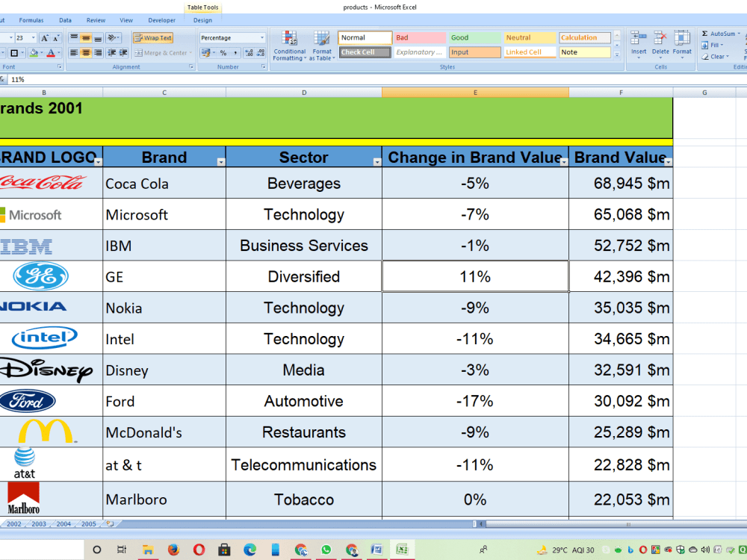Toggle the Wrap Text button

(x=153, y=37)
